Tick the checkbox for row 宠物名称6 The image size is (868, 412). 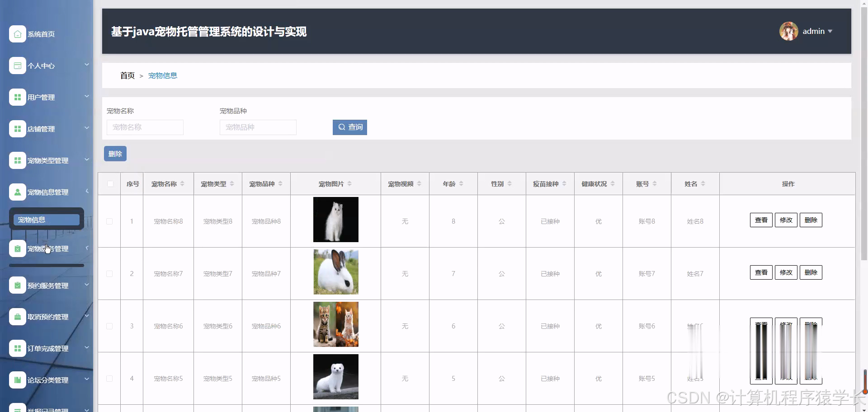(109, 326)
